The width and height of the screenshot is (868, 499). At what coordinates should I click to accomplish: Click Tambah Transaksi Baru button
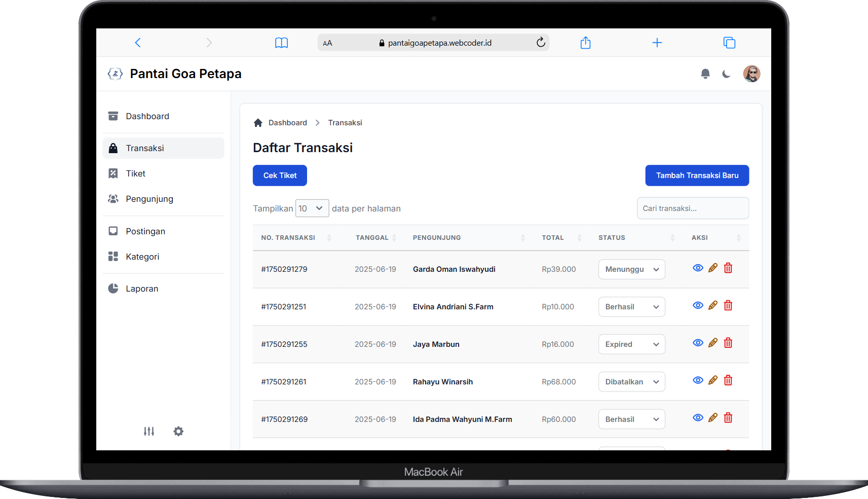[x=697, y=175]
